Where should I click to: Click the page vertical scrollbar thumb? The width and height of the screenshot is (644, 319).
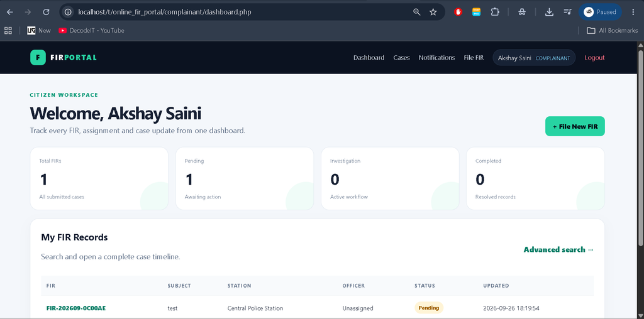640,148
